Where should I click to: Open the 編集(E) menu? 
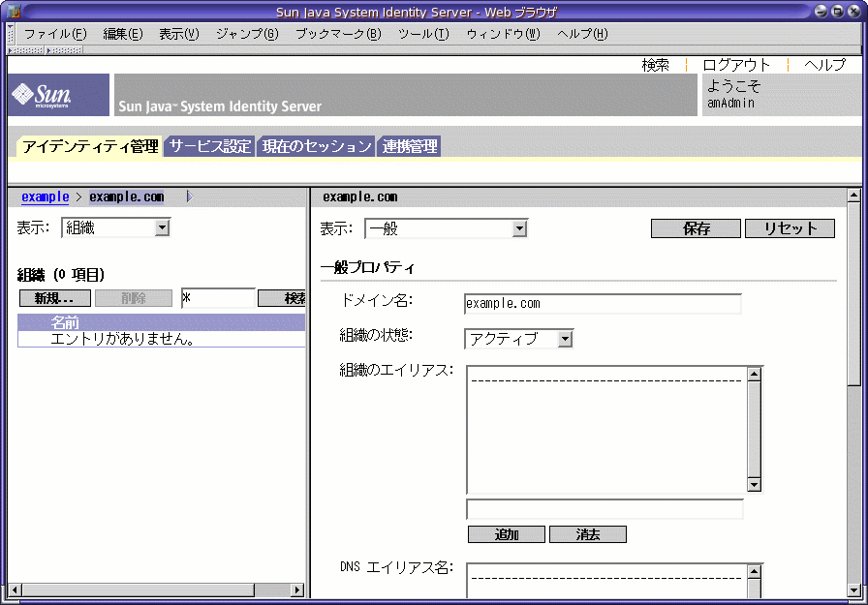123,34
